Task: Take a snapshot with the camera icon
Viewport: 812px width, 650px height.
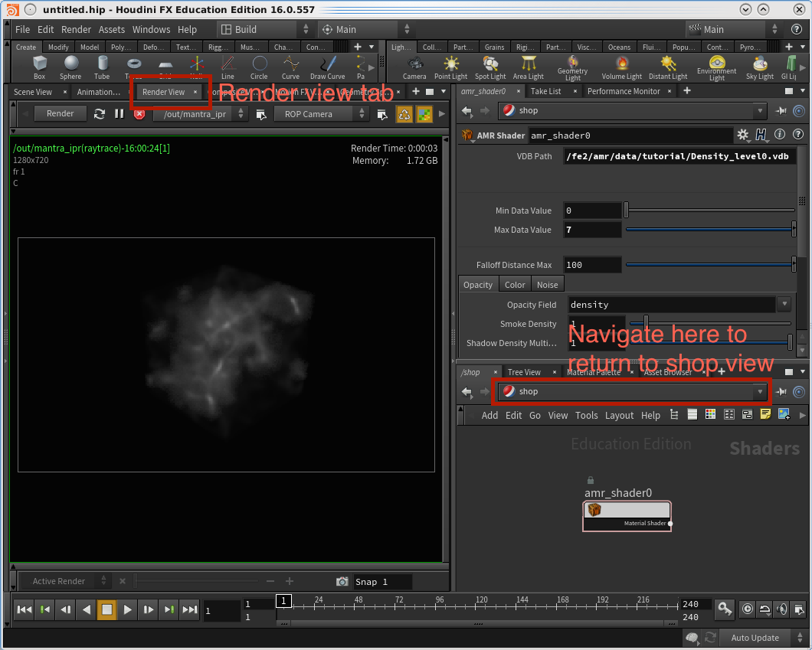Action: [x=342, y=582]
